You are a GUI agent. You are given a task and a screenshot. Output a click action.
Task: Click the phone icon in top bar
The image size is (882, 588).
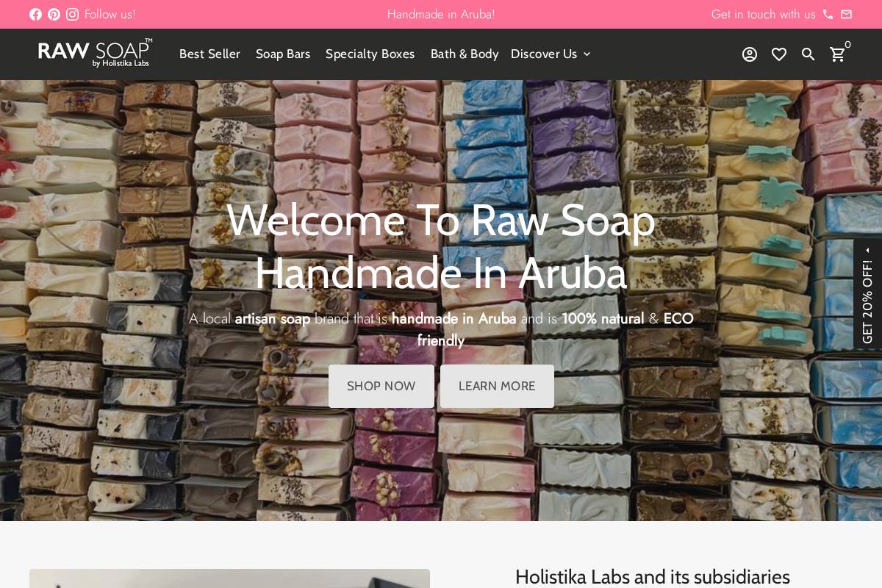click(828, 14)
